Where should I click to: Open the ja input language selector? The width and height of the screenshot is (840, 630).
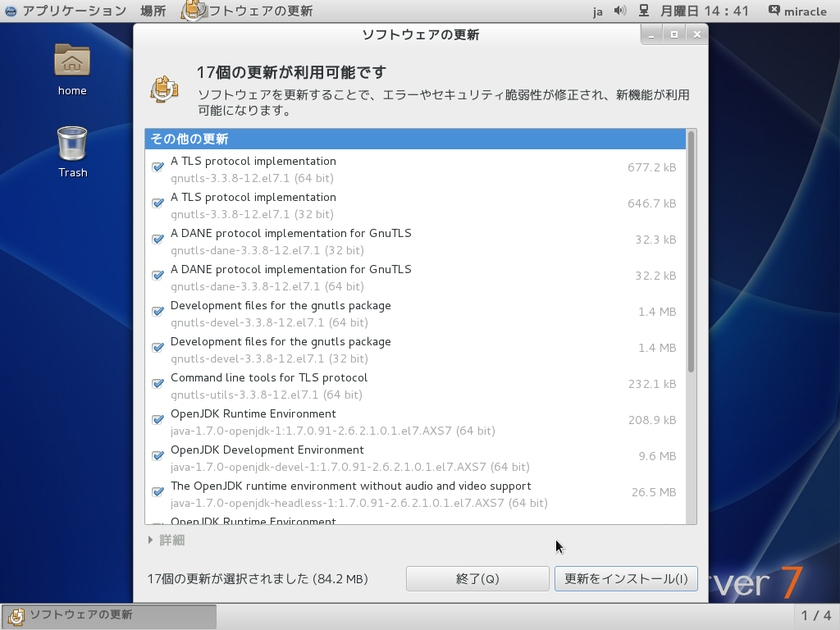tap(597, 11)
